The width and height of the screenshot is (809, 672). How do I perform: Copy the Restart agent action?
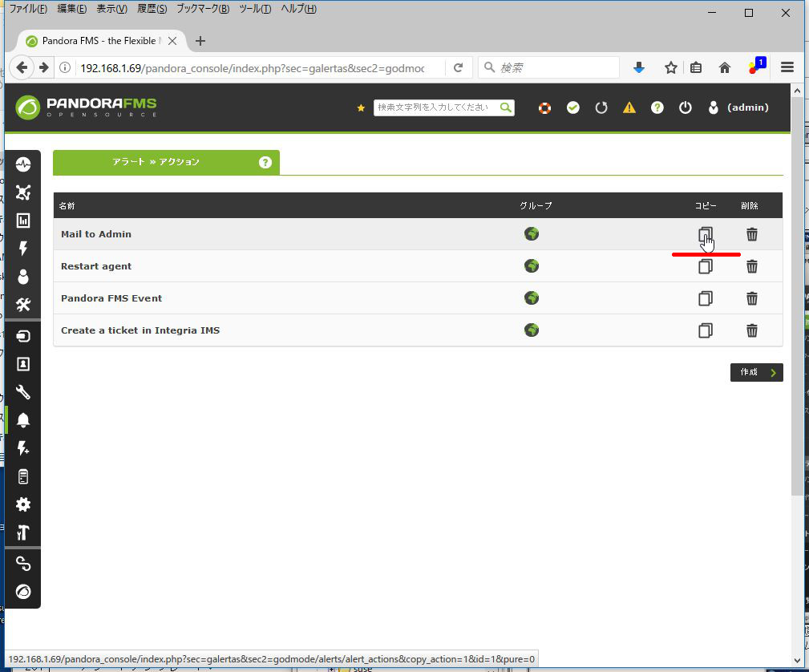click(706, 266)
